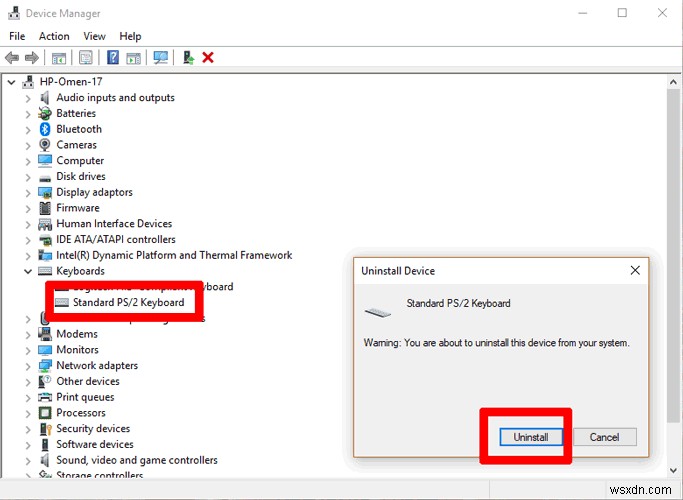Click the scrollbar up arrow

673,82
